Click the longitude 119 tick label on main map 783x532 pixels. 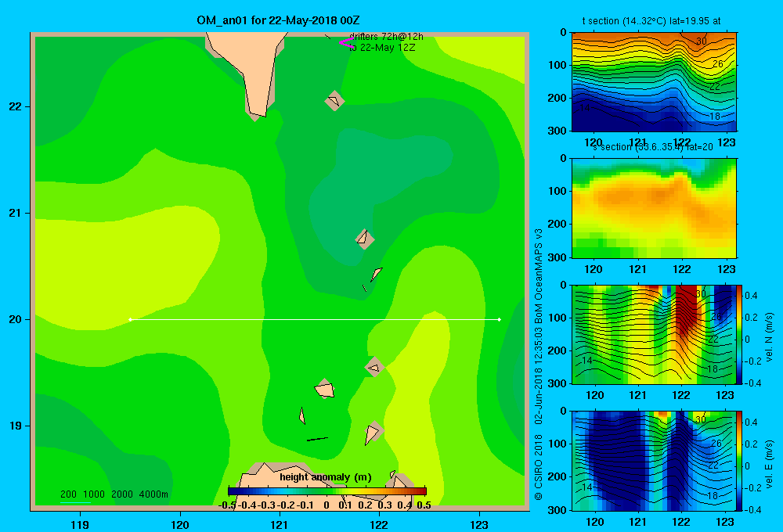click(80, 524)
